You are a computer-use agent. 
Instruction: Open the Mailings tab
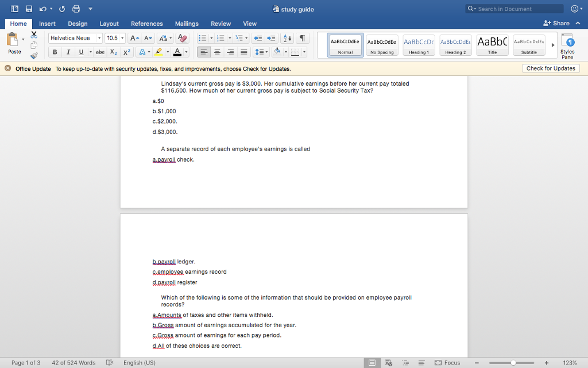(187, 24)
